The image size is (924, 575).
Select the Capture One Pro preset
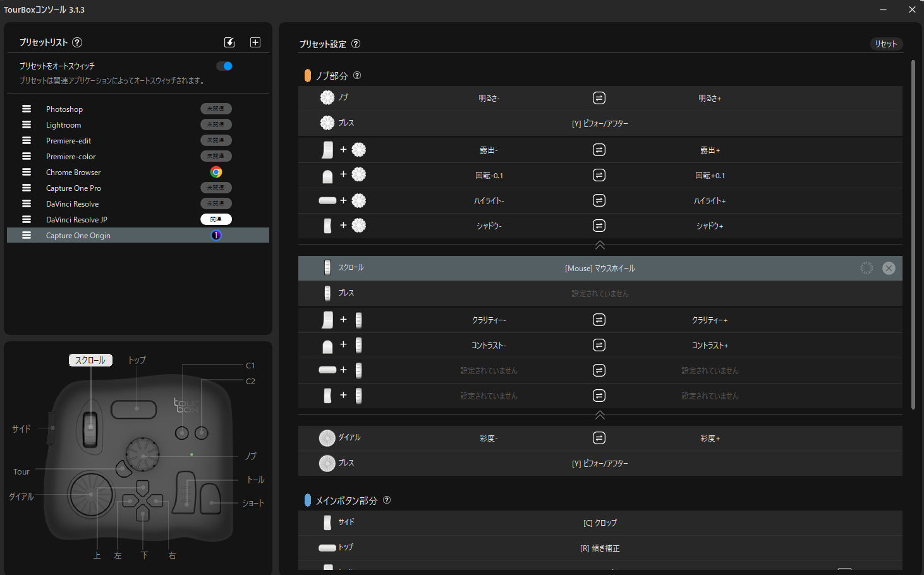click(x=73, y=188)
